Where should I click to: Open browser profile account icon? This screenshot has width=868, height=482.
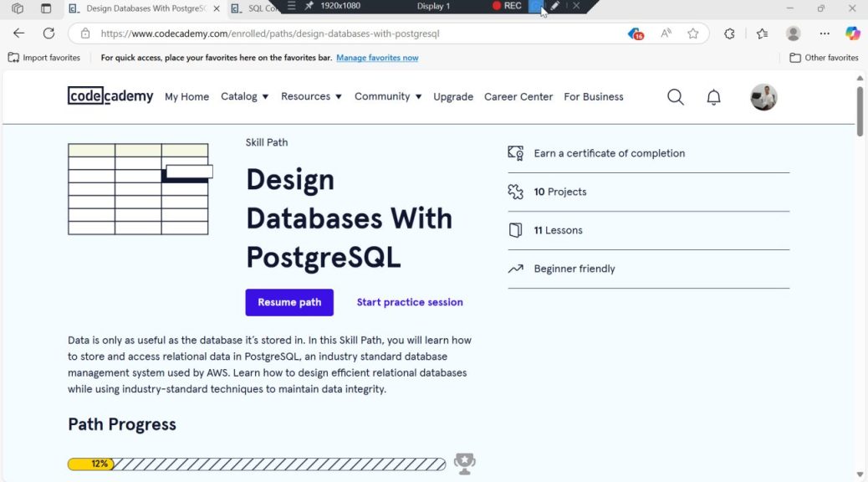pos(793,33)
